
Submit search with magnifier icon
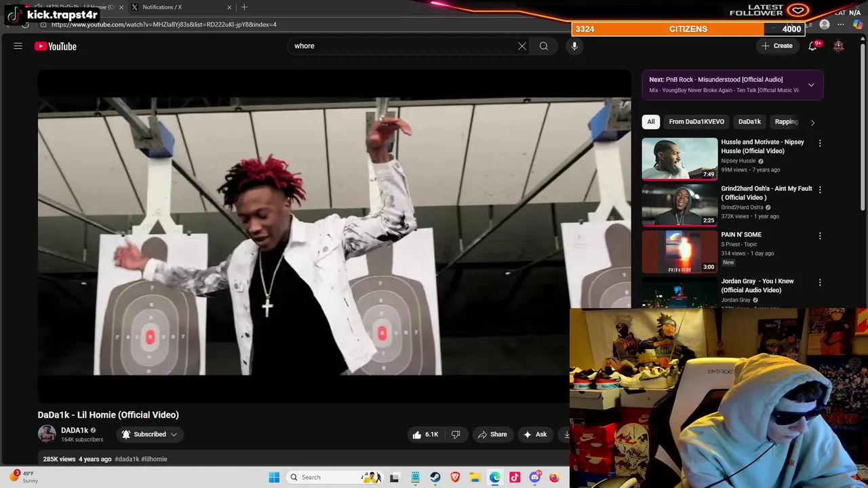click(x=544, y=46)
